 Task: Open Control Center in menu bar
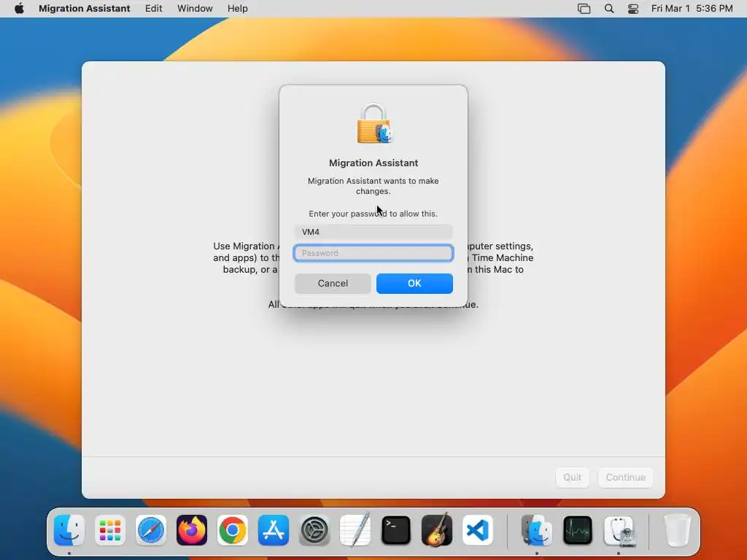[633, 9]
